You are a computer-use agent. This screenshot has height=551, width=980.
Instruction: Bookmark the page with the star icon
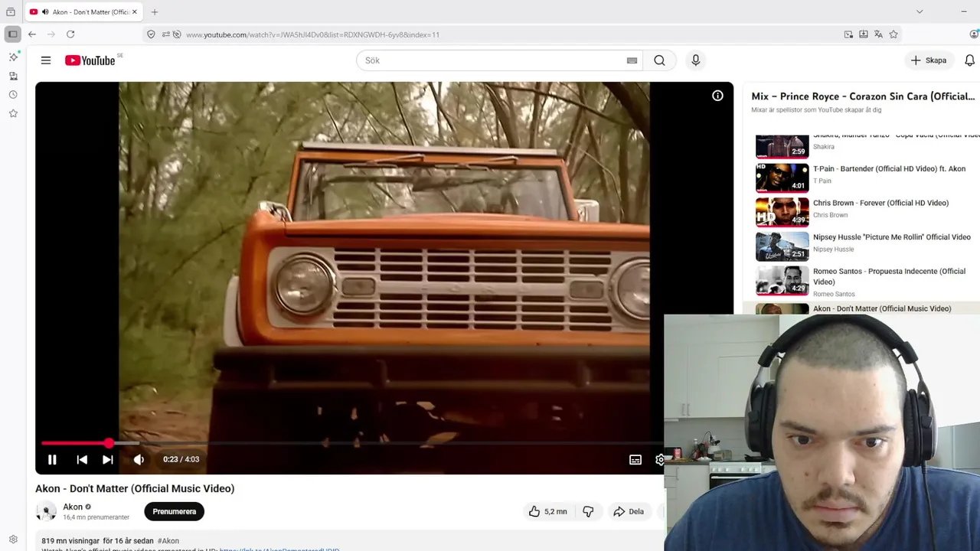coord(893,34)
